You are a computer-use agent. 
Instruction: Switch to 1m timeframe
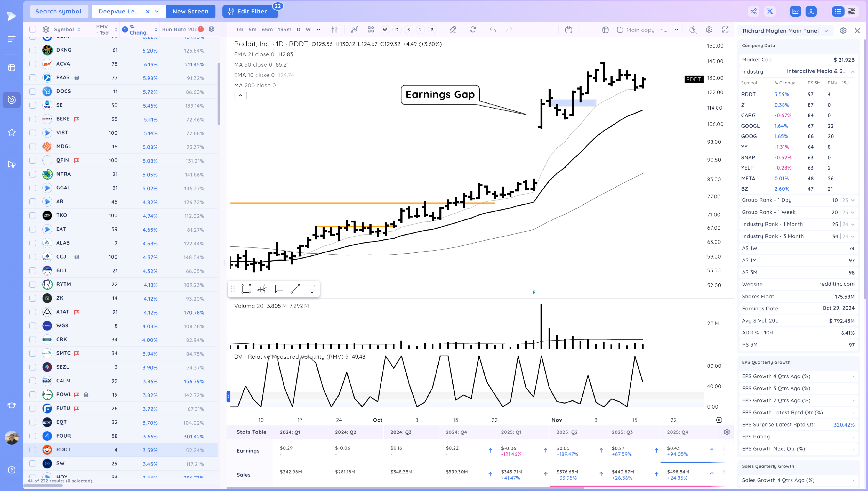(239, 30)
